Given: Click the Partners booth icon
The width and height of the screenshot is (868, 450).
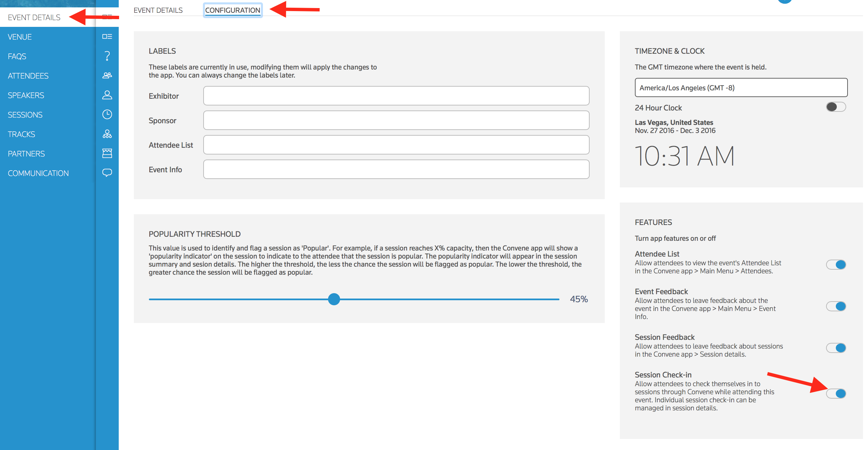Looking at the screenshot, I should (x=107, y=153).
